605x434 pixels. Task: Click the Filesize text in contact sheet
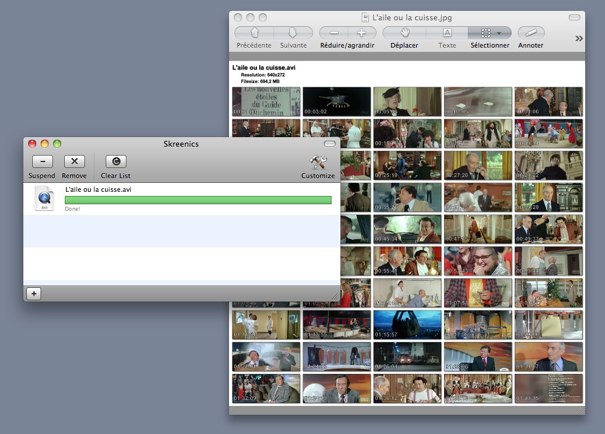(x=260, y=81)
